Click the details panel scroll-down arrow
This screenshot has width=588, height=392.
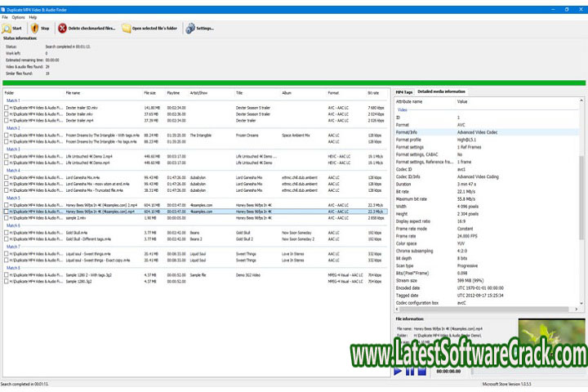581,303
